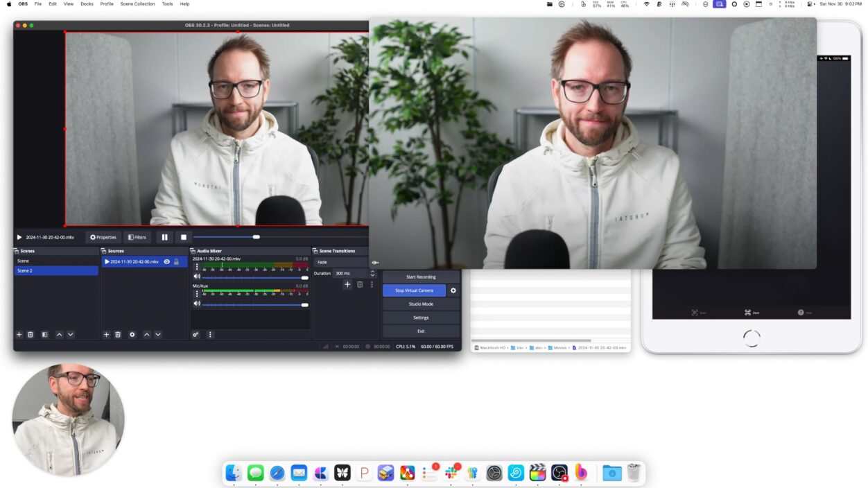Launch Final Cut Pro from the Dock

pos(537,473)
